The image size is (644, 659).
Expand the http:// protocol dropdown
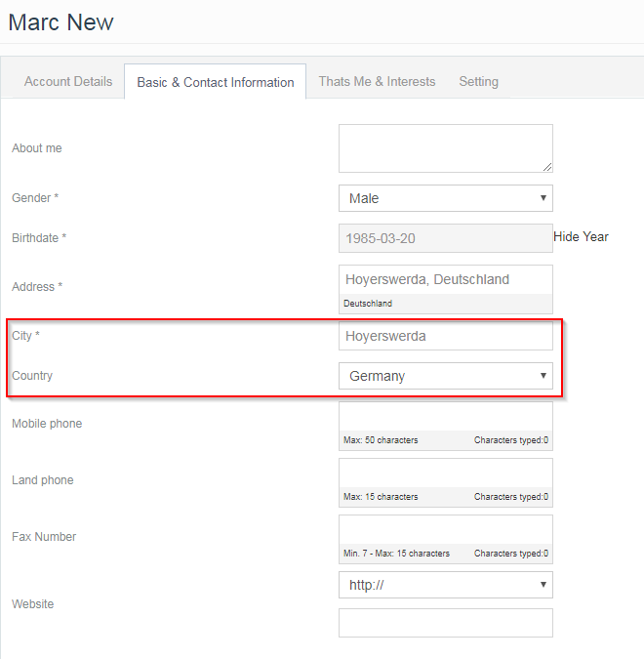(x=446, y=585)
